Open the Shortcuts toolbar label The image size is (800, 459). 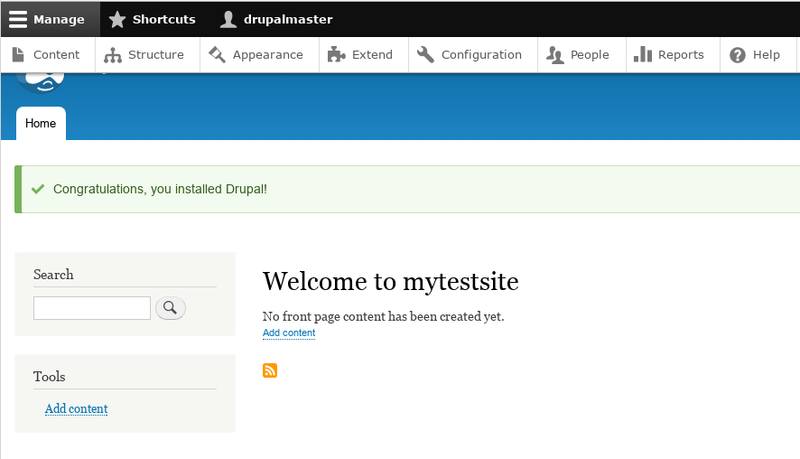[164, 19]
